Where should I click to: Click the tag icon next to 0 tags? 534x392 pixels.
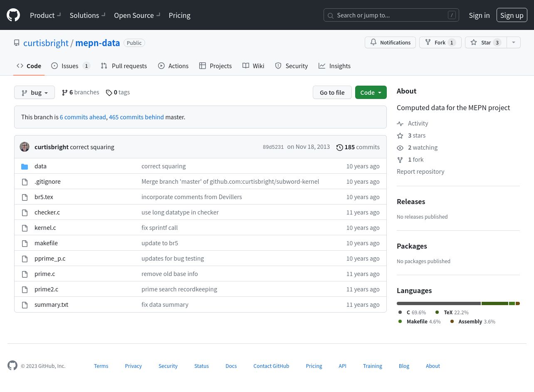tap(109, 93)
